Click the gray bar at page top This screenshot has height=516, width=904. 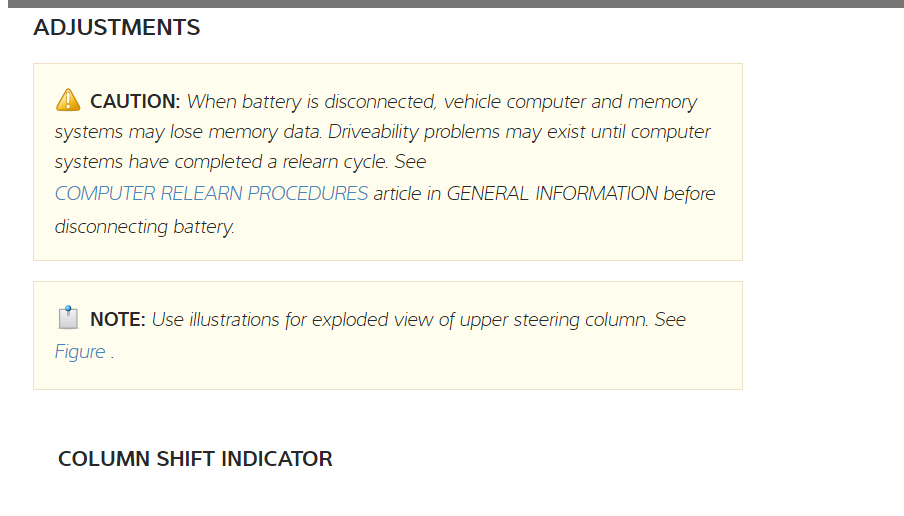click(x=452, y=4)
